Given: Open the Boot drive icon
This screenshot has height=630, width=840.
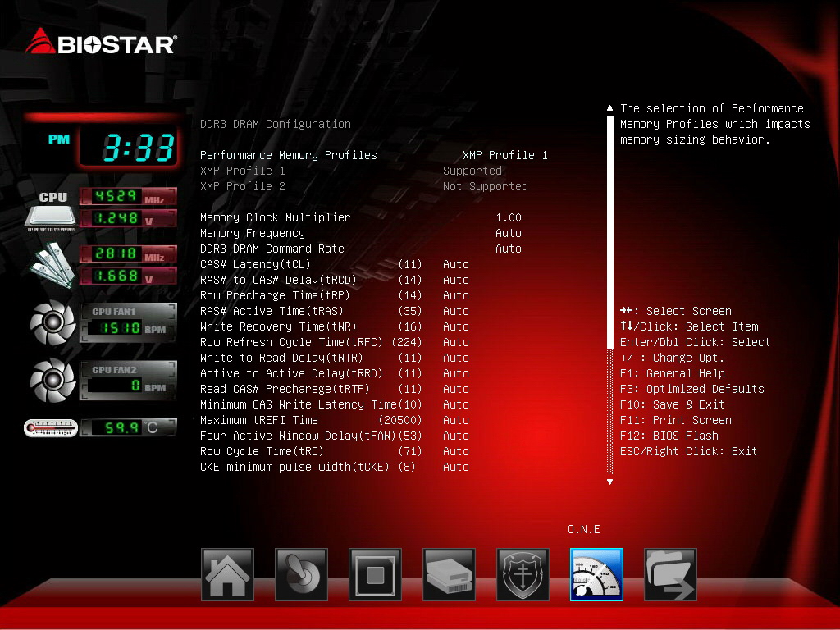Looking at the screenshot, I should tap(449, 574).
